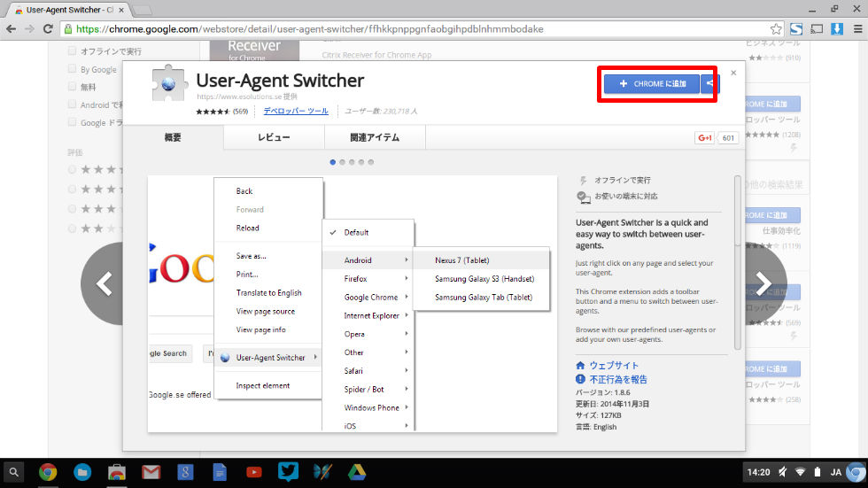Select the lowest star rating radio button
The height and width of the screenshot is (488, 868).
click(72, 229)
